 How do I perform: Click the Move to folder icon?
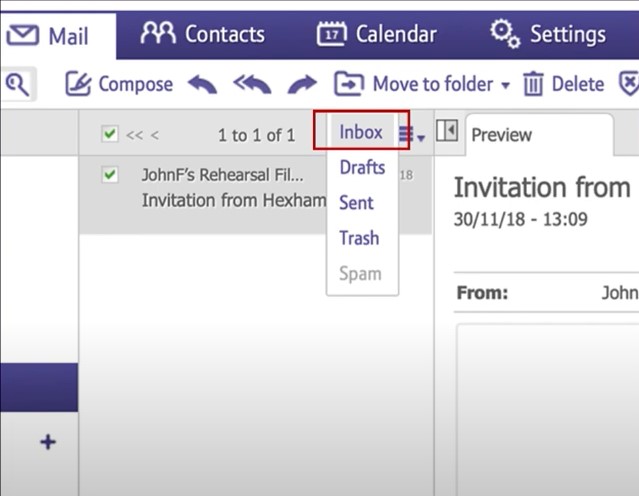(349, 84)
